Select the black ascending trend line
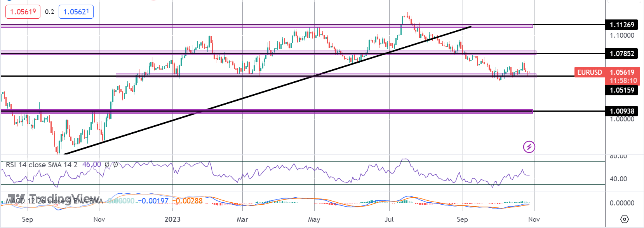 (x=268, y=90)
